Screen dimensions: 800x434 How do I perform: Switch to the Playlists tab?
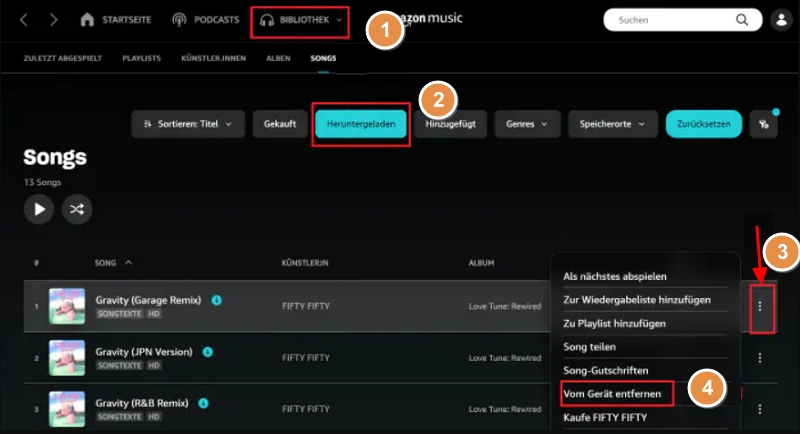click(x=141, y=58)
